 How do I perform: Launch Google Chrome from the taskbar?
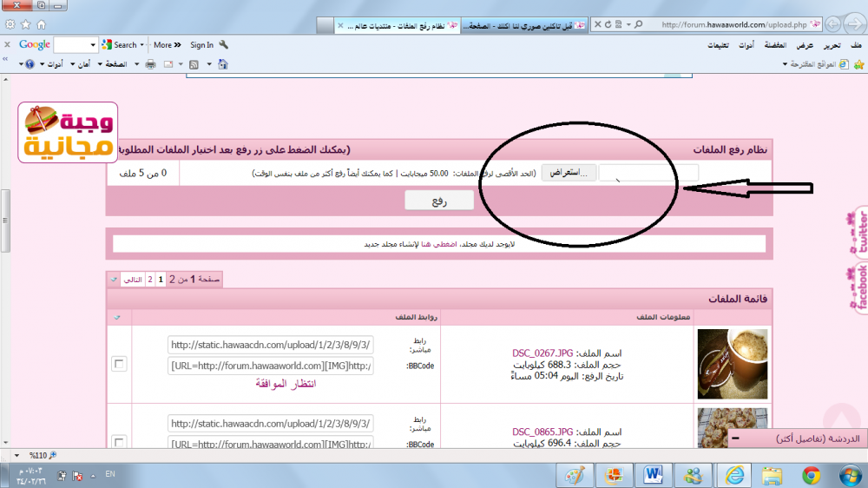pos(812,475)
